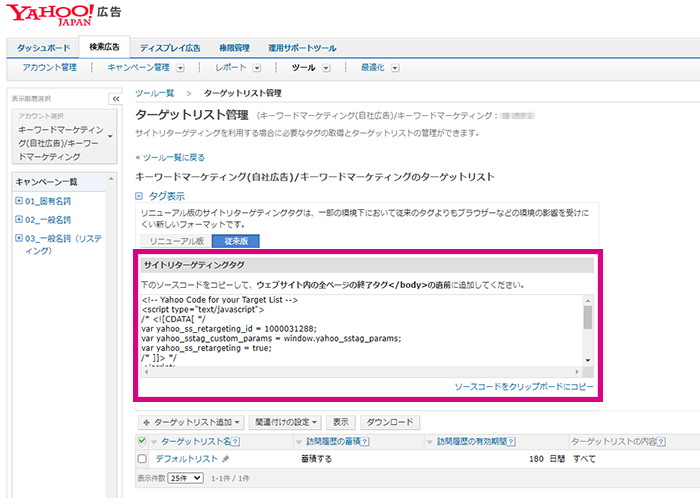
Task: Open the アカウント管理 submenu item
Action: pyautogui.click(x=50, y=67)
